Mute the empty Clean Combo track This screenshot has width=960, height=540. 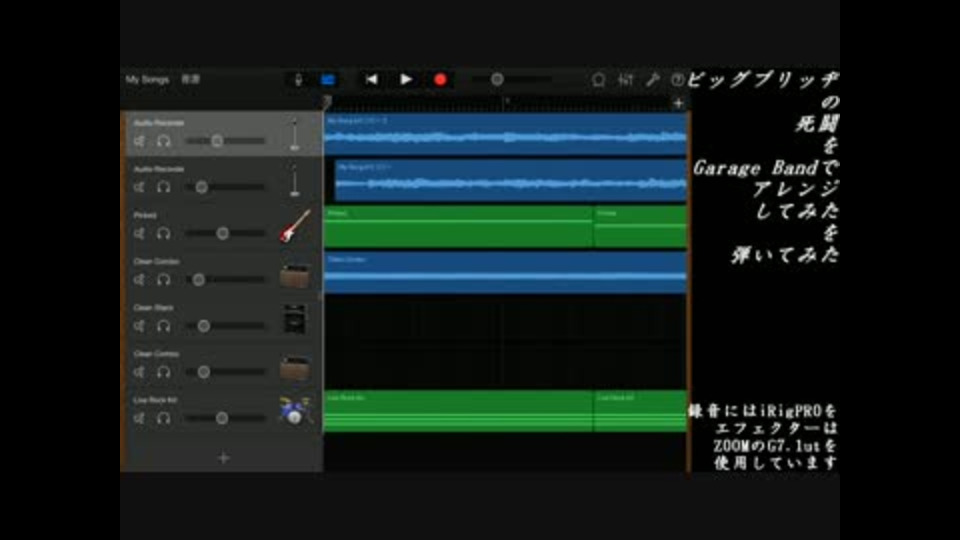[140, 372]
